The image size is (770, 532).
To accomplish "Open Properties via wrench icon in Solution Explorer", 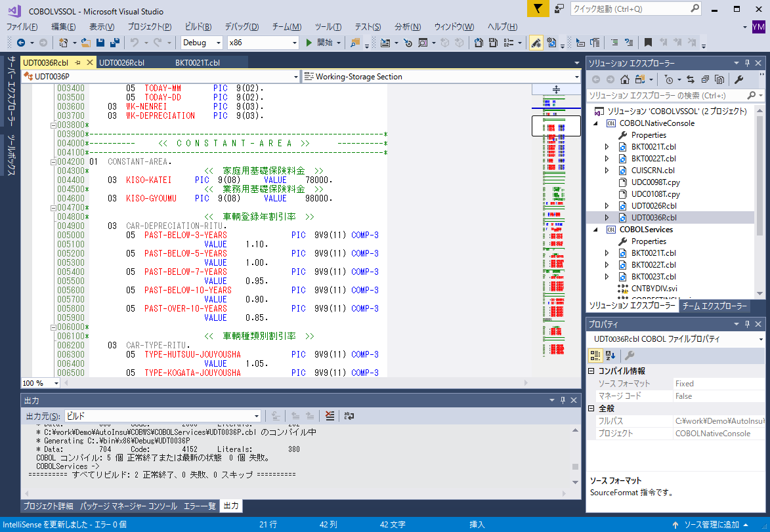I will point(738,79).
